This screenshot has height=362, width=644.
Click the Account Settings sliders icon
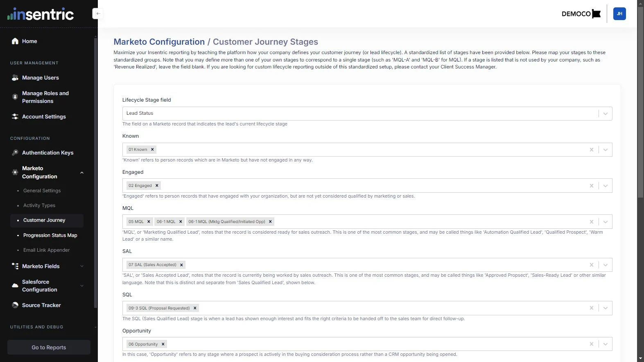tap(15, 116)
